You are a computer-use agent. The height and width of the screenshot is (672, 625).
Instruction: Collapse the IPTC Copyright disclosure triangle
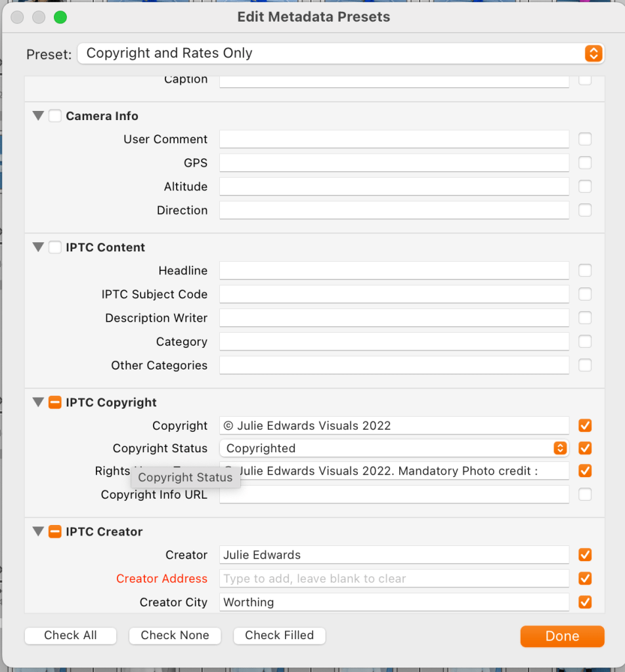pyautogui.click(x=38, y=402)
